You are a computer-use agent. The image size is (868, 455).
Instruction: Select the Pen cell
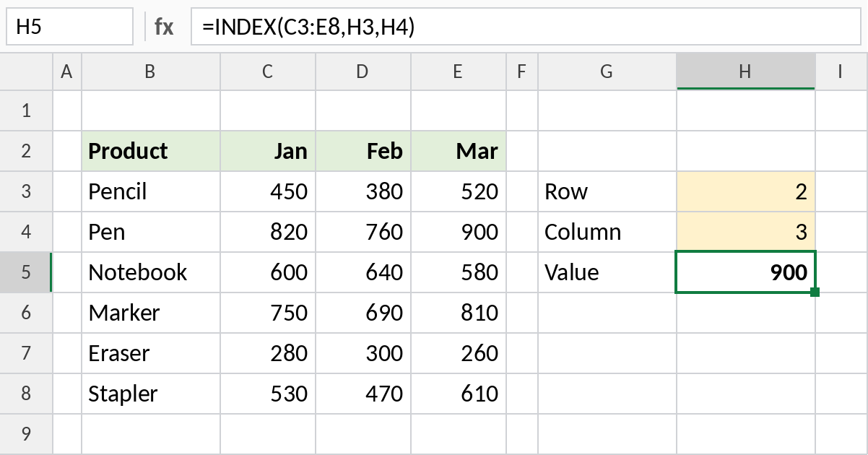click(x=151, y=232)
